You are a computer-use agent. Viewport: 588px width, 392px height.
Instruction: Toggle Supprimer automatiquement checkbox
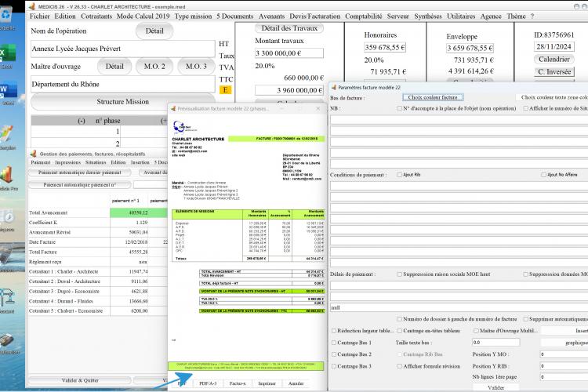526,319
